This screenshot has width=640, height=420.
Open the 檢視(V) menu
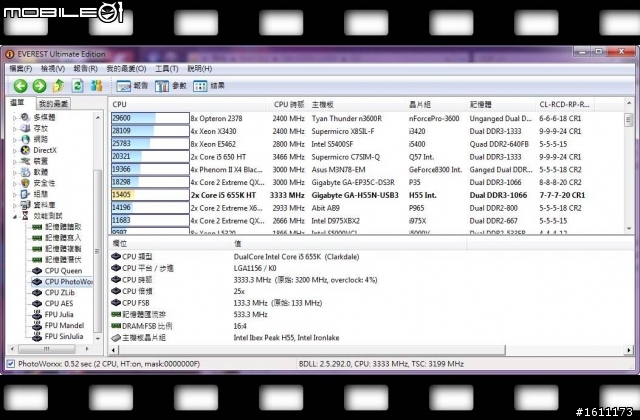(53, 69)
